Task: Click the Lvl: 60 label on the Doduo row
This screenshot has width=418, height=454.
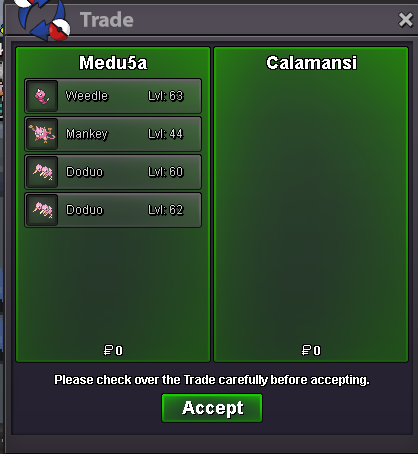Action: point(166,172)
